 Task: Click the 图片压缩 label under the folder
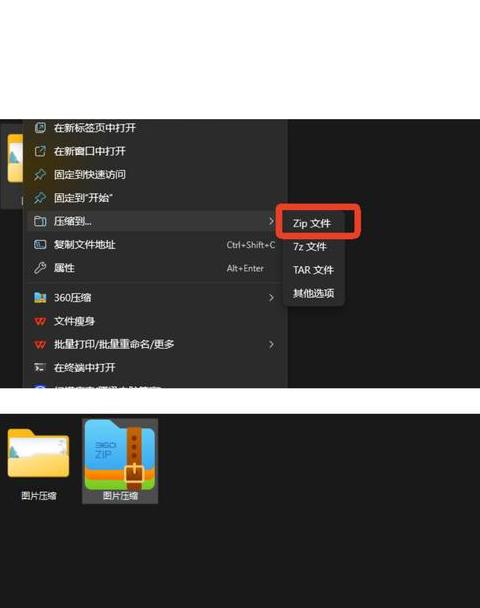(x=39, y=496)
